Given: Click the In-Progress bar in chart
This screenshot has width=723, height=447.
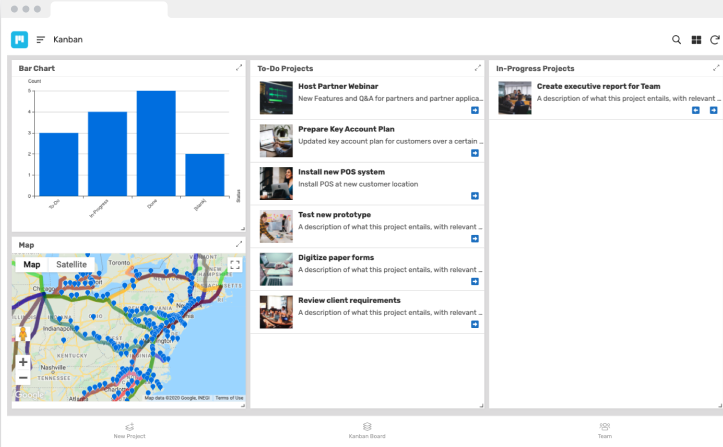Looking at the screenshot, I should (107, 154).
